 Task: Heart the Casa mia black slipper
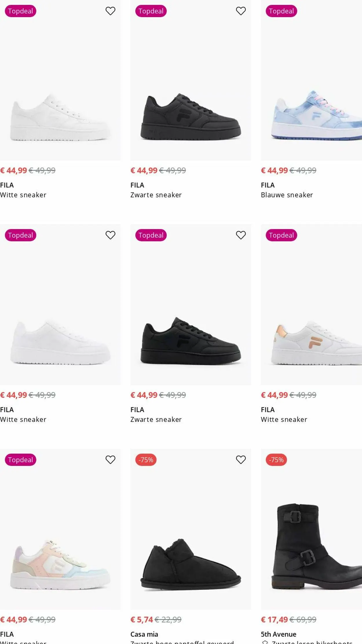click(x=241, y=460)
